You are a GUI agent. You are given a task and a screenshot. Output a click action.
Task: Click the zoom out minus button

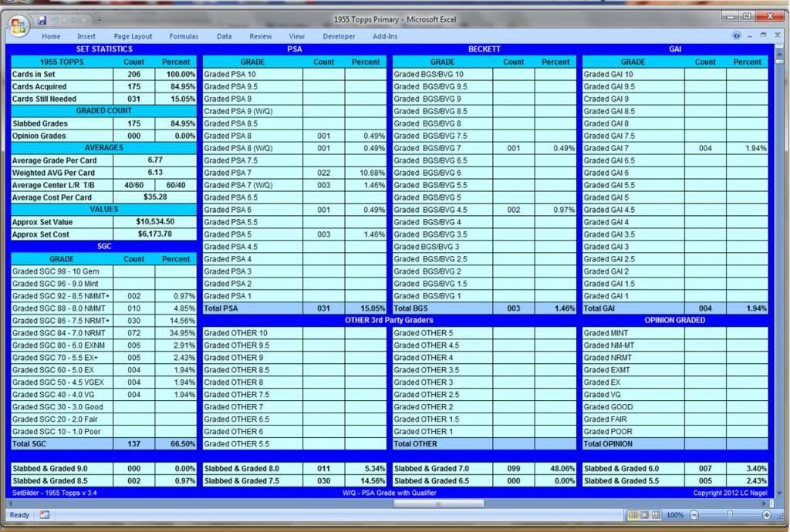[x=694, y=515]
